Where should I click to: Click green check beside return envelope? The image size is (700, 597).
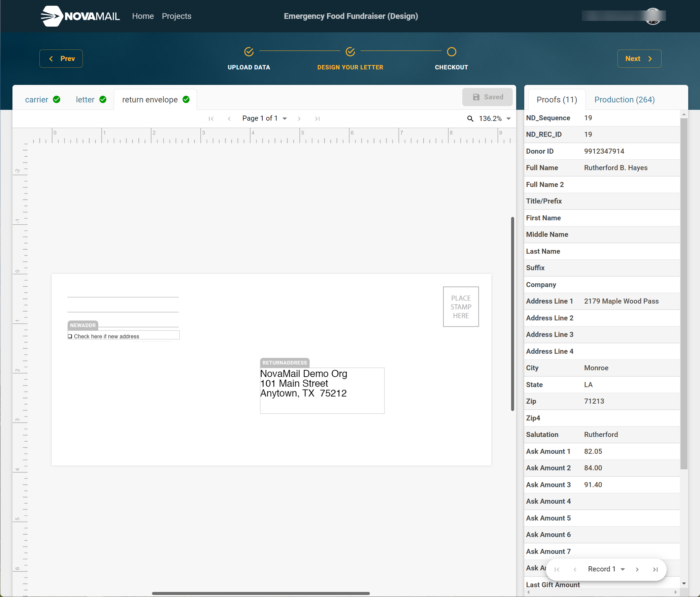pos(186,99)
